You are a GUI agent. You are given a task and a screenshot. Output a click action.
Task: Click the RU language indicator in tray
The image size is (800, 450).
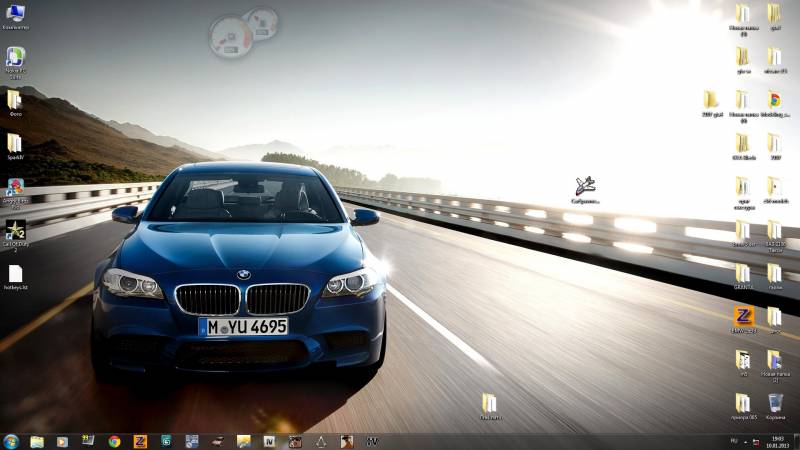coord(734,441)
